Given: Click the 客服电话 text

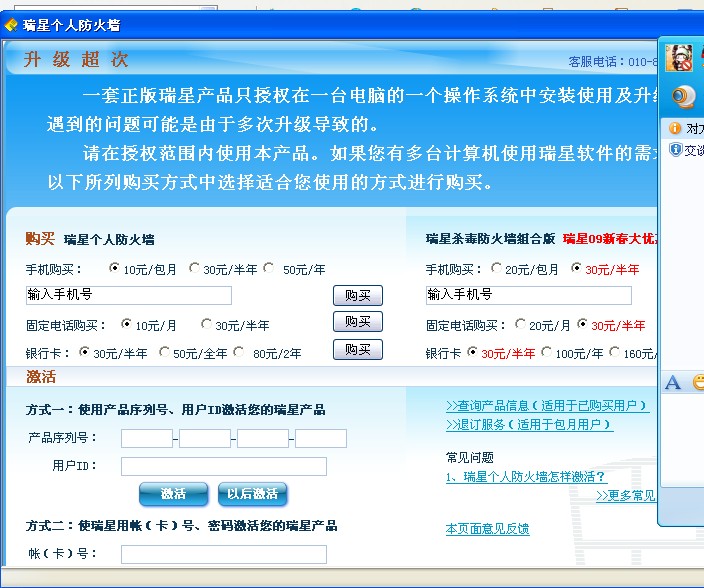Looking at the screenshot, I should (612, 61).
